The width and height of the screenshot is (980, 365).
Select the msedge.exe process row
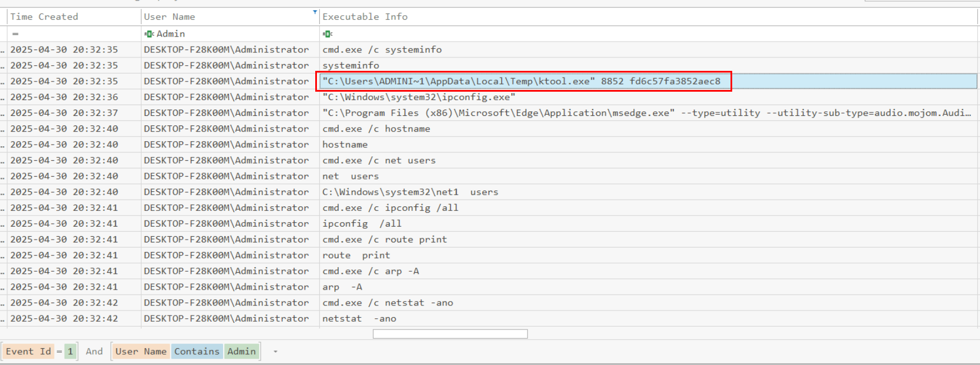point(646,113)
